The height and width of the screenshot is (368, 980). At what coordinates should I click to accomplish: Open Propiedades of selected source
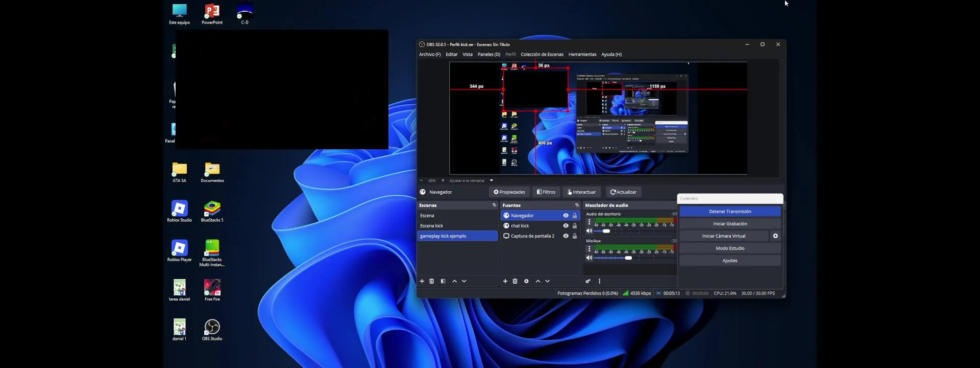pyautogui.click(x=509, y=192)
